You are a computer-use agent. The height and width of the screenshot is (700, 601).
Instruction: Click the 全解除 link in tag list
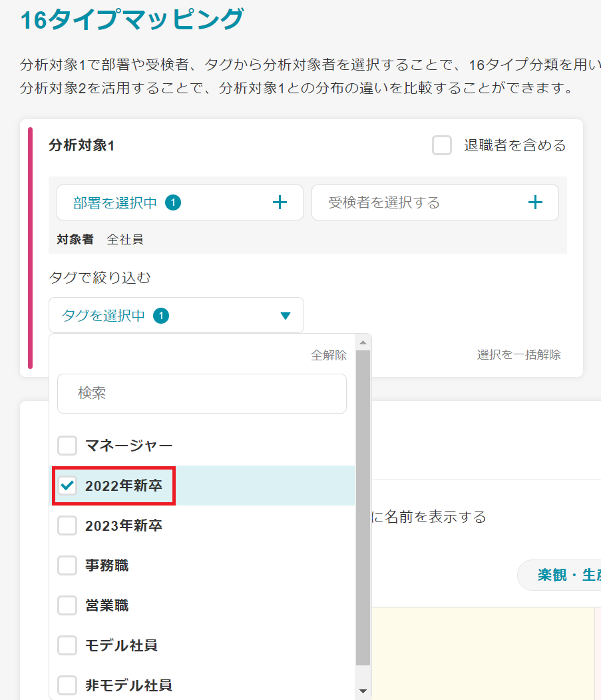pyautogui.click(x=328, y=356)
